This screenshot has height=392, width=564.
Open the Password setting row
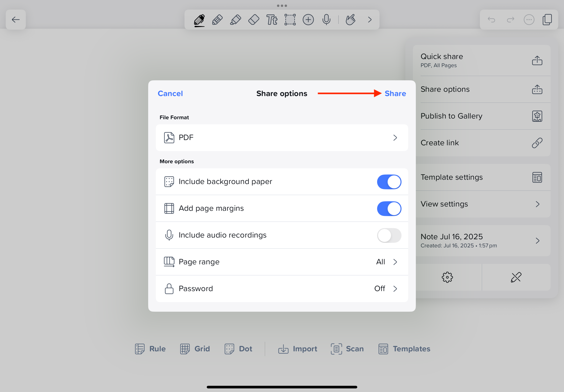point(282,289)
